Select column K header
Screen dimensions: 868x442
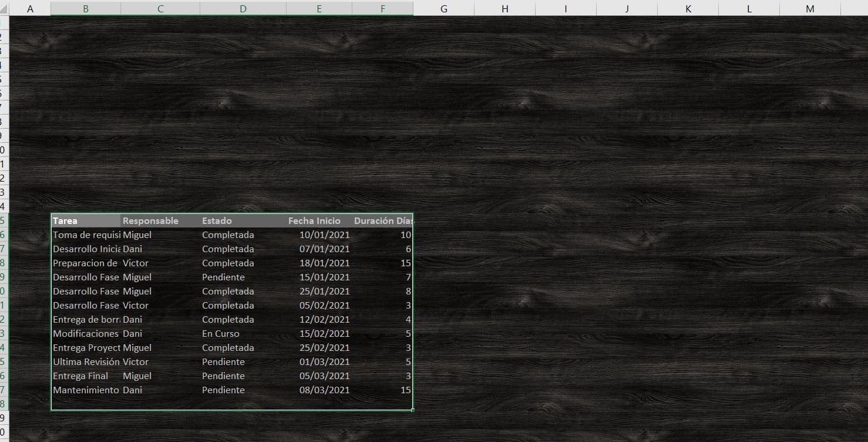click(x=688, y=8)
